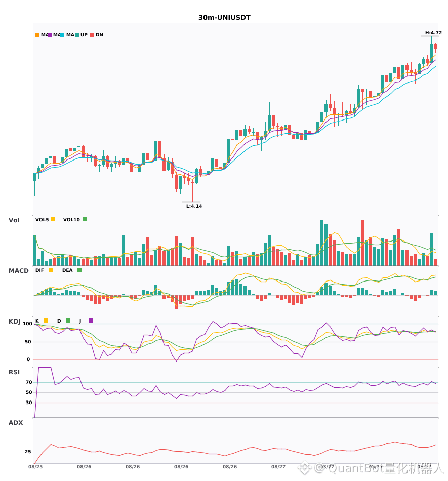
Task: Click the 08/25 date axis label
Action: tap(35, 467)
